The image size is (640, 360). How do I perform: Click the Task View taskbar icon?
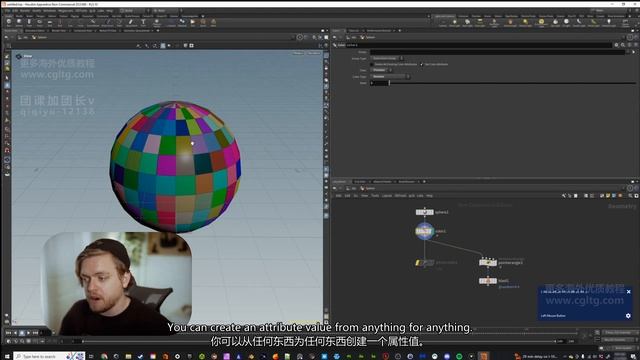pos(91,356)
